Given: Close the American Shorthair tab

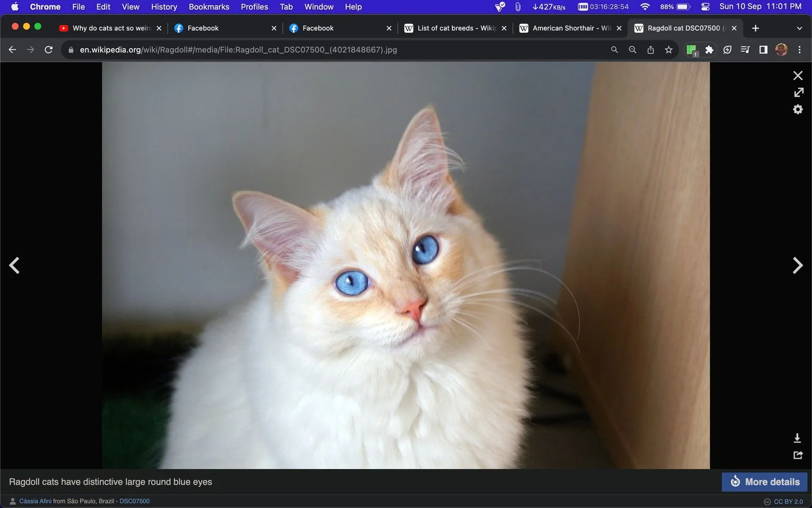Looking at the screenshot, I should [619, 28].
